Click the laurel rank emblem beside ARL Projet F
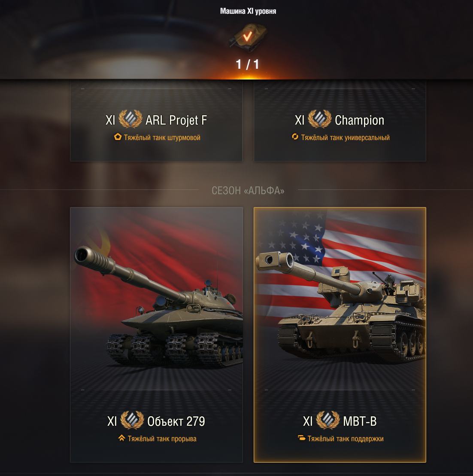Image resolution: width=473 pixels, height=476 pixels. (130, 119)
